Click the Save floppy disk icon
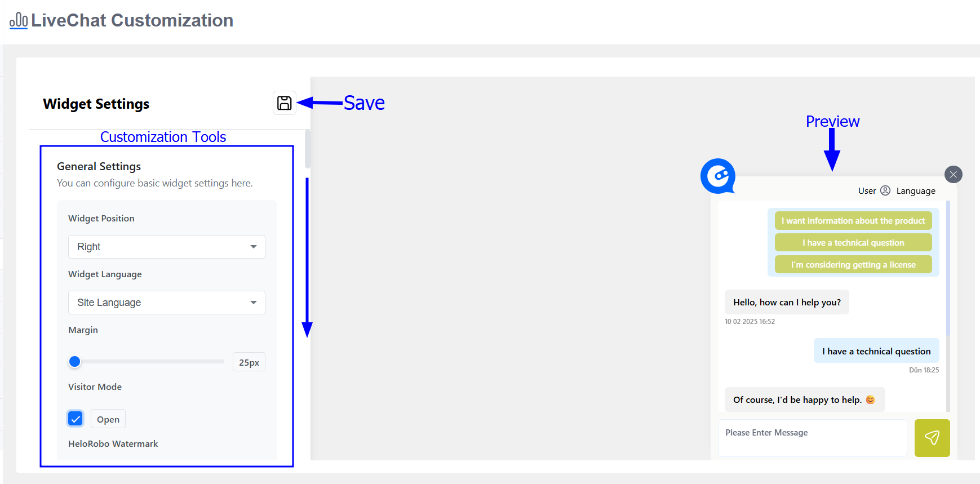The width and height of the screenshot is (980, 484). pos(285,103)
